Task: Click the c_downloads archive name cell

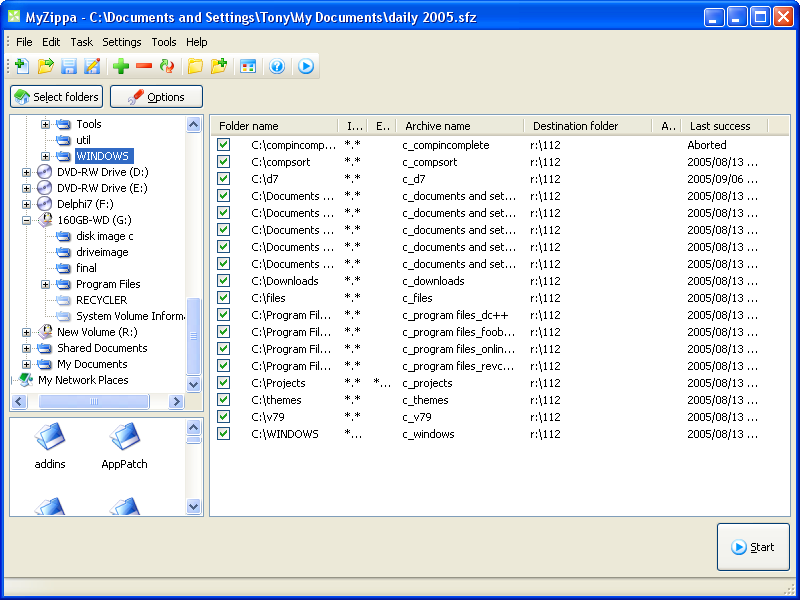Action: (433, 281)
